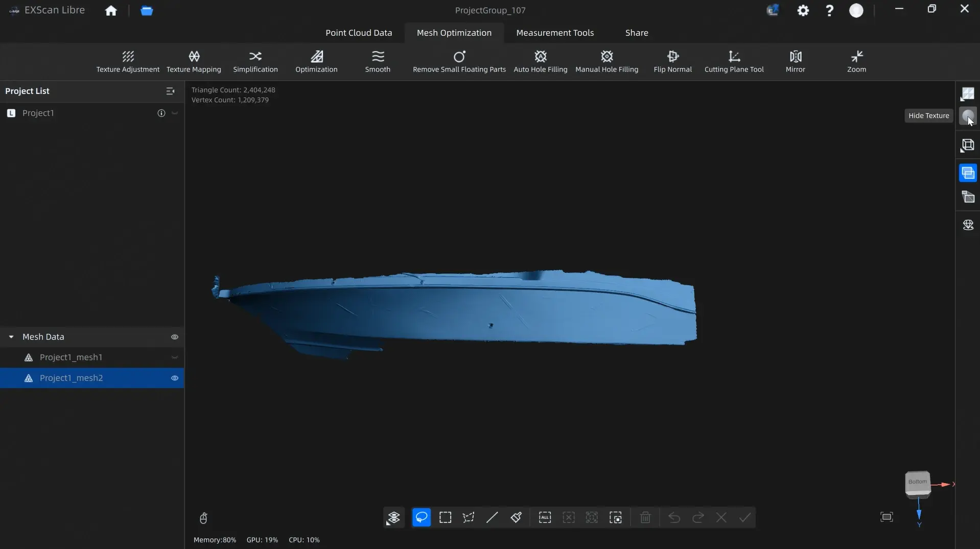The image size is (980, 549).
Task: Activate the Cutting Plane Tool
Action: tap(734, 61)
